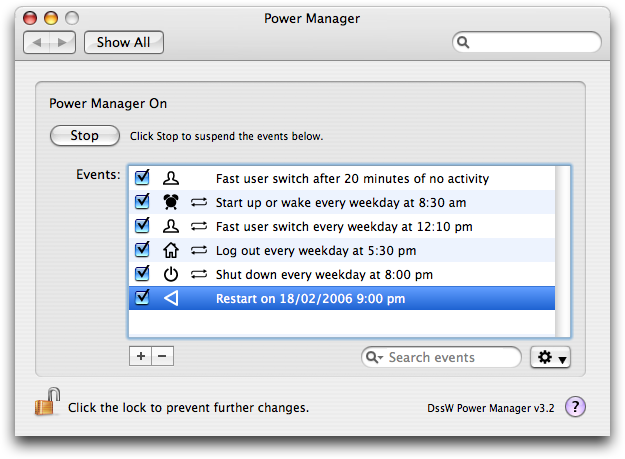The height and width of the screenshot is (459, 625).
Task: Add a new event with the plus button
Action: pos(140,356)
